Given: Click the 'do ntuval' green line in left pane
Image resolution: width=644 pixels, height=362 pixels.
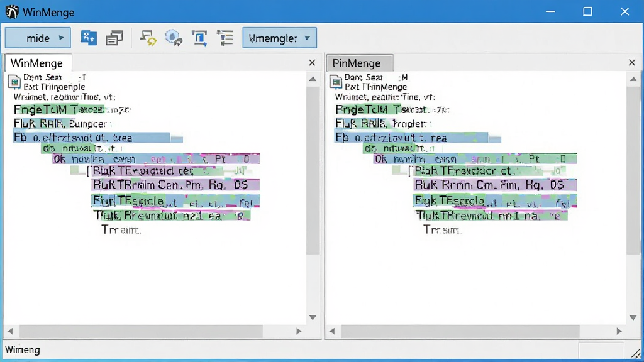Looking at the screenshot, I should point(82,148).
